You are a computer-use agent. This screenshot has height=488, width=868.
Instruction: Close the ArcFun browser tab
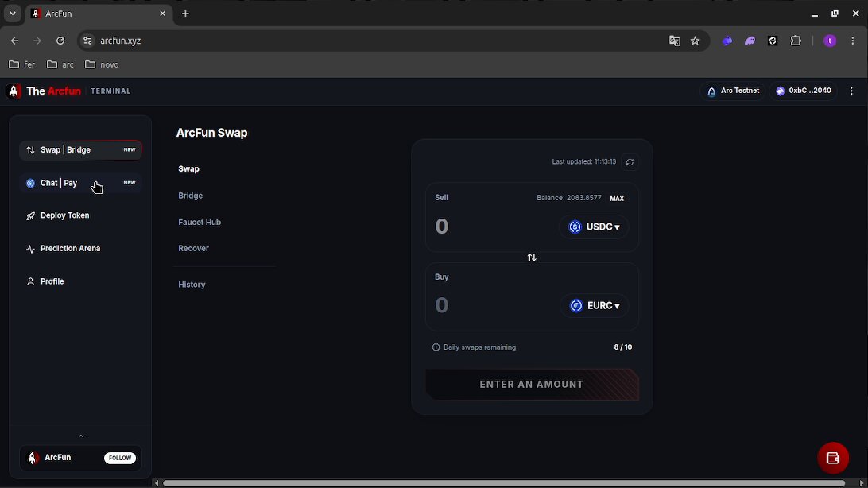[x=162, y=14]
